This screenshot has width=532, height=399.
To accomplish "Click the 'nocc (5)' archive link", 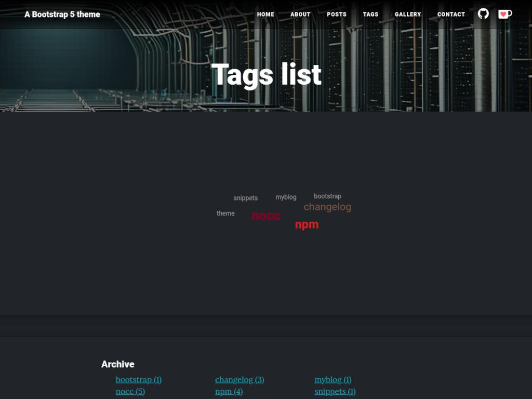I will click(130, 391).
